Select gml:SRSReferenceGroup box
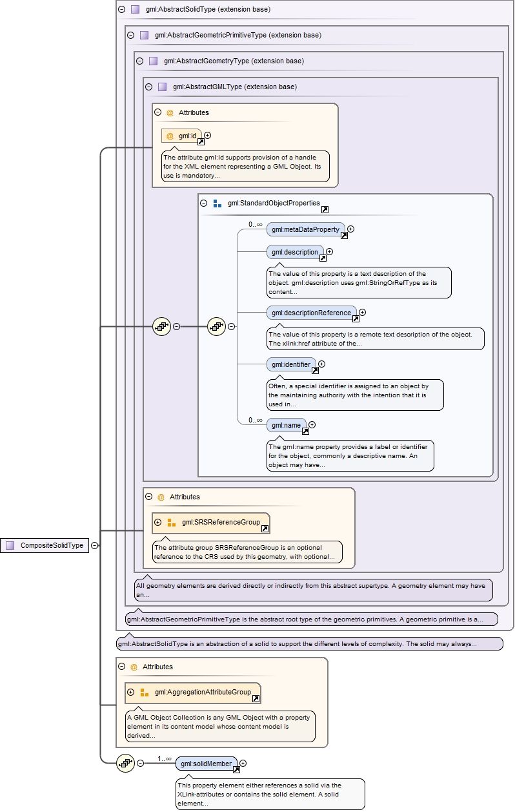This screenshot has width=515, height=812. tap(211, 523)
